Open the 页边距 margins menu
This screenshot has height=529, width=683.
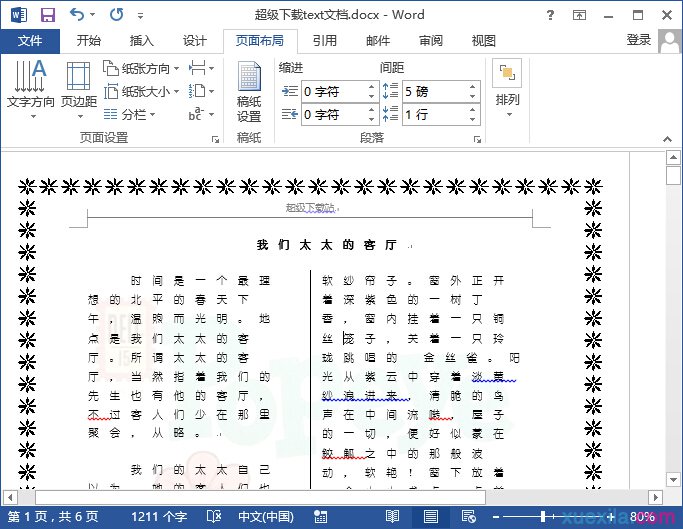79,89
